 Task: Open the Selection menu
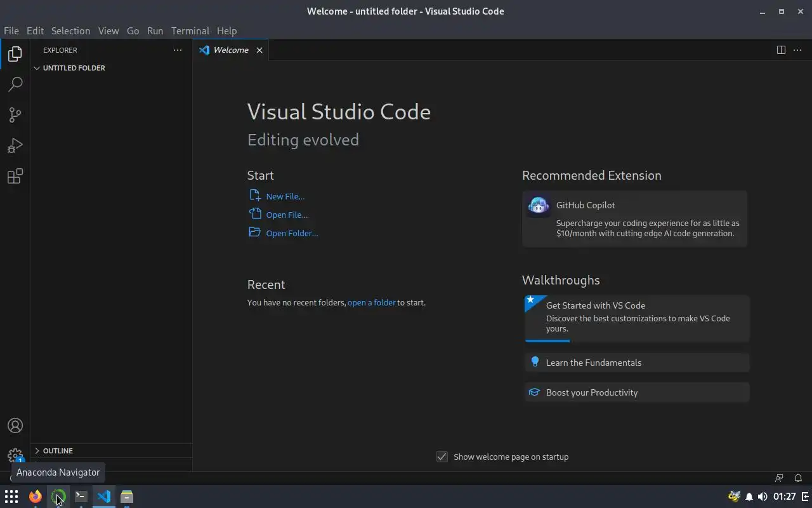coord(70,30)
